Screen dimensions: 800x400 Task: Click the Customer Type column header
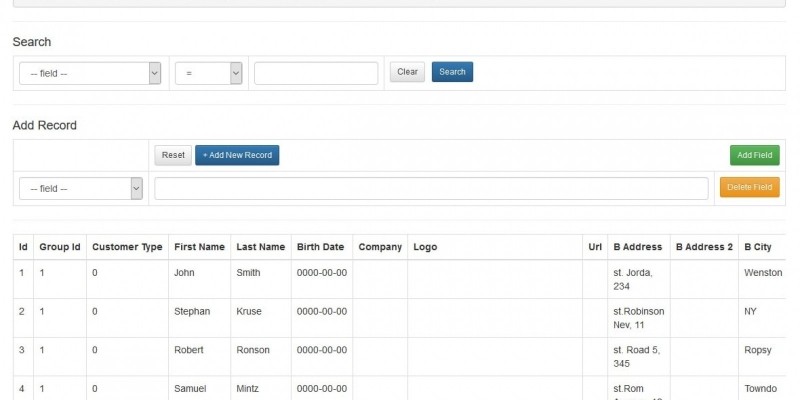click(127, 247)
